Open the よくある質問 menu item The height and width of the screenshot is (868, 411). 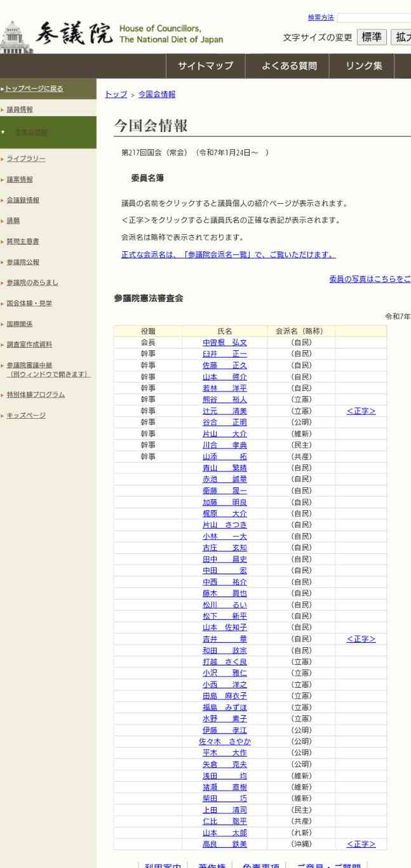pos(290,66)
